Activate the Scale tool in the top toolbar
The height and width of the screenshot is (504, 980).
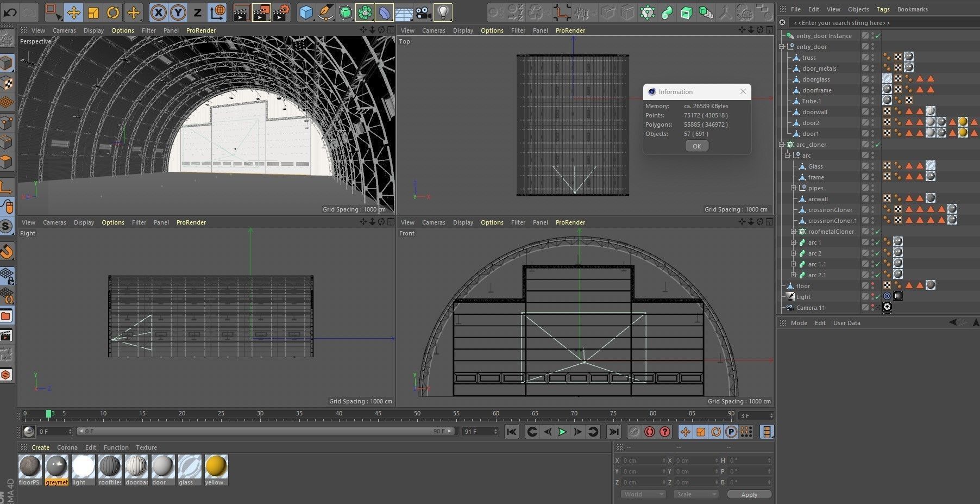coord(93,12)
